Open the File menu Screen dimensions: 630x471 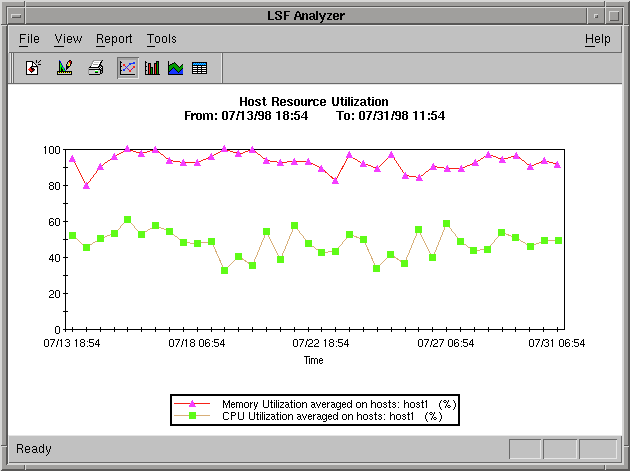click(x=29, y=39)
